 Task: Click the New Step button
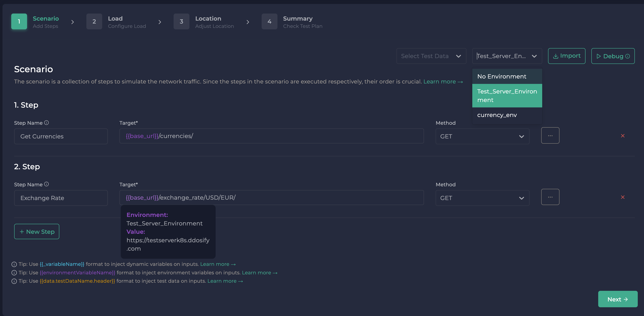(x=36, y=231)
